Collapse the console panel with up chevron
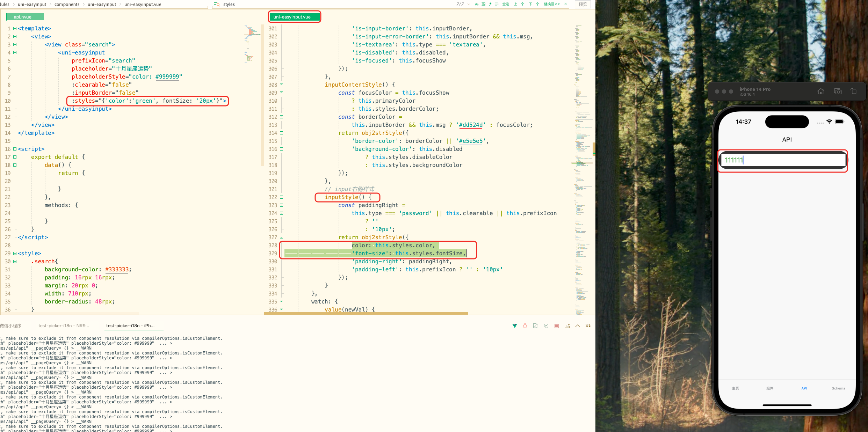Screen dimensions: 868x432 coord(578,326)
